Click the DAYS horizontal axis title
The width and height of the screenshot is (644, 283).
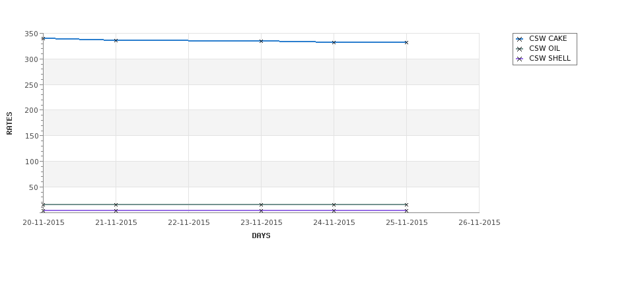coord(261,236)
